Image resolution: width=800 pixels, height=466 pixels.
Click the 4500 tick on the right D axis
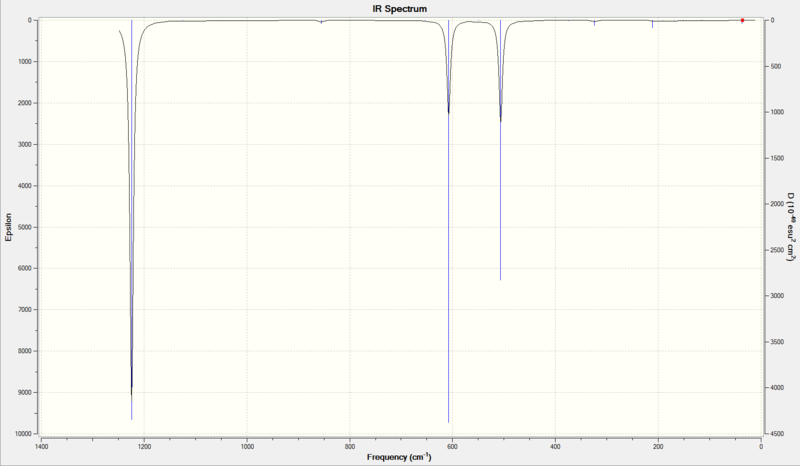[778, 434]
